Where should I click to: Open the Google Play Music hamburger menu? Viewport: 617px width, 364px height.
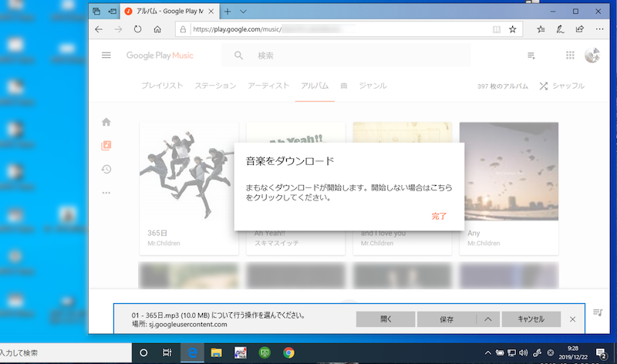click(x=106, y=56)
